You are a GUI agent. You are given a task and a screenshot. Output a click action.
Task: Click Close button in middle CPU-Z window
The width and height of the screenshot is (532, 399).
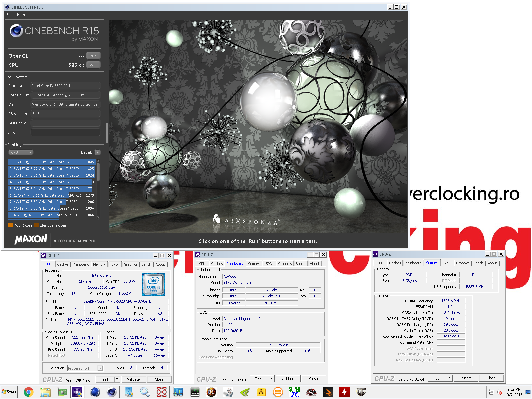313,379
